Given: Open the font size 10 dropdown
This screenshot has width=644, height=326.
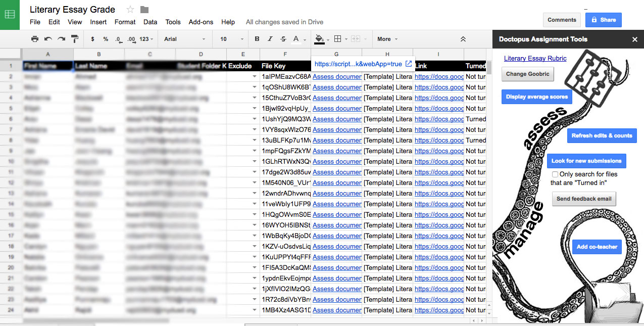Looking at the screenshot, I should (230, 39).
